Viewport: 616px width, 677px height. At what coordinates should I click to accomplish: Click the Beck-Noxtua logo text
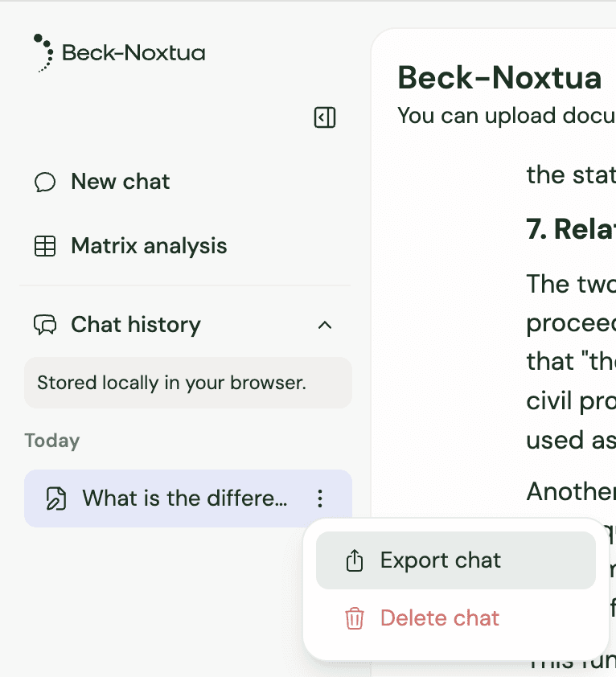pyautogui.click(x=133, y=54)
